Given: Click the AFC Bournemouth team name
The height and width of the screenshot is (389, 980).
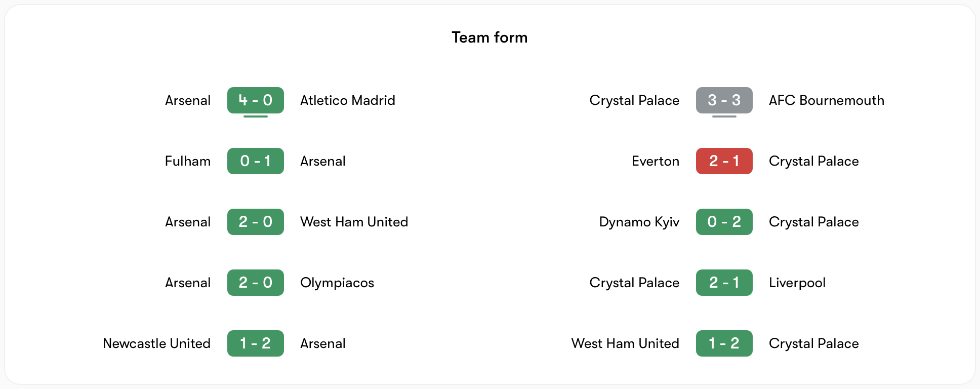Looking at the screenshot, I should pyautogui.click(x=826, y=100).
